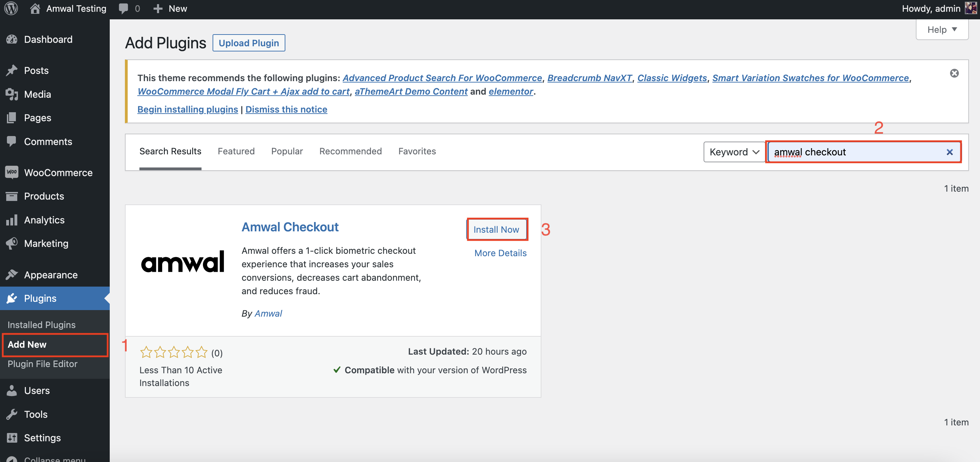Open the New content menu
The height and width of the screenshot is (462, 980).
pyautogui.click(x=170, y=8)
